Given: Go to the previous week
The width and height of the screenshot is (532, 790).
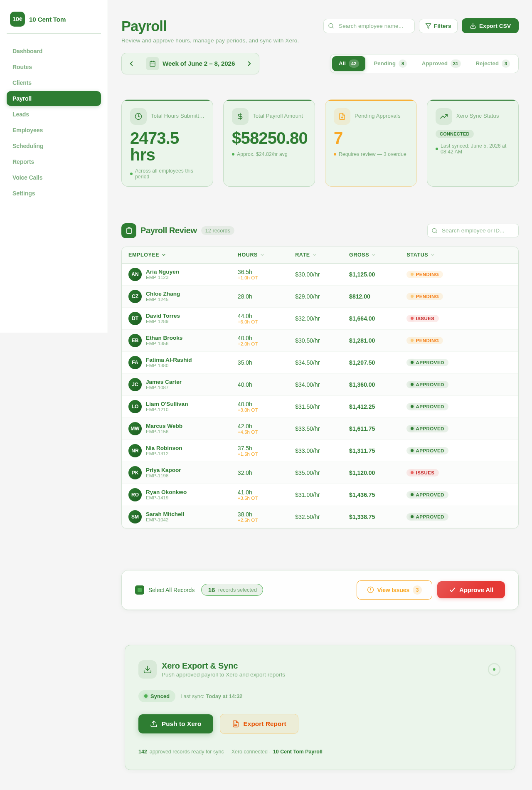Looking at the screenshot, I should 131,64.
